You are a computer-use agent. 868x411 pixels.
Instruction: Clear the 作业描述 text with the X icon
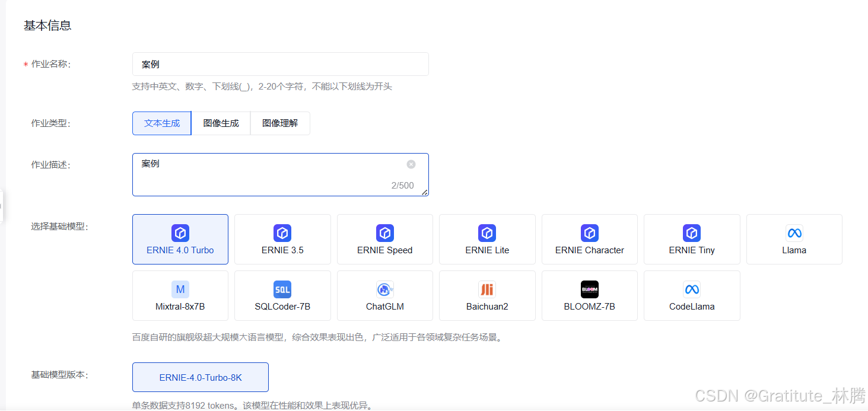[411, 164]
